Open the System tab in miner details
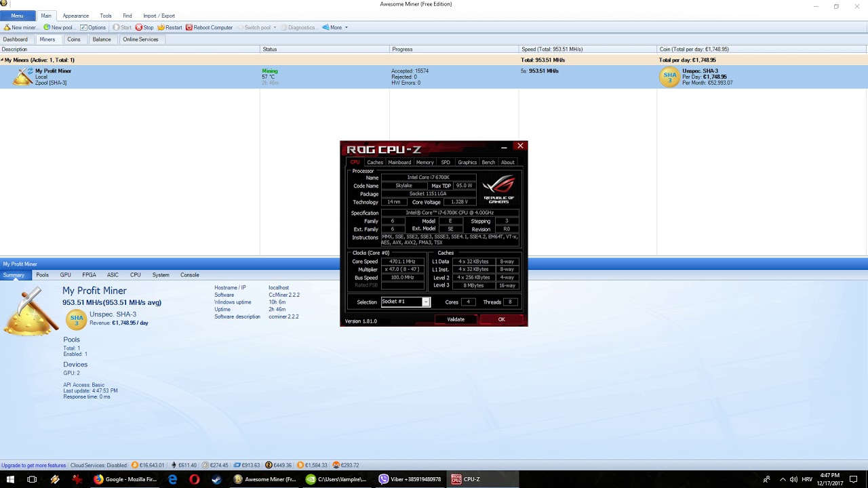868x488 pixels. [161, 275]
